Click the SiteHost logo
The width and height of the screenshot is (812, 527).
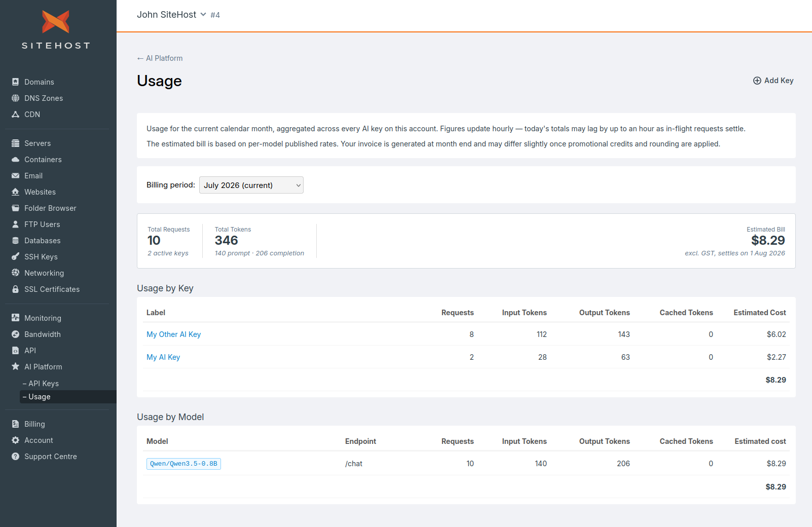(56, 29)
